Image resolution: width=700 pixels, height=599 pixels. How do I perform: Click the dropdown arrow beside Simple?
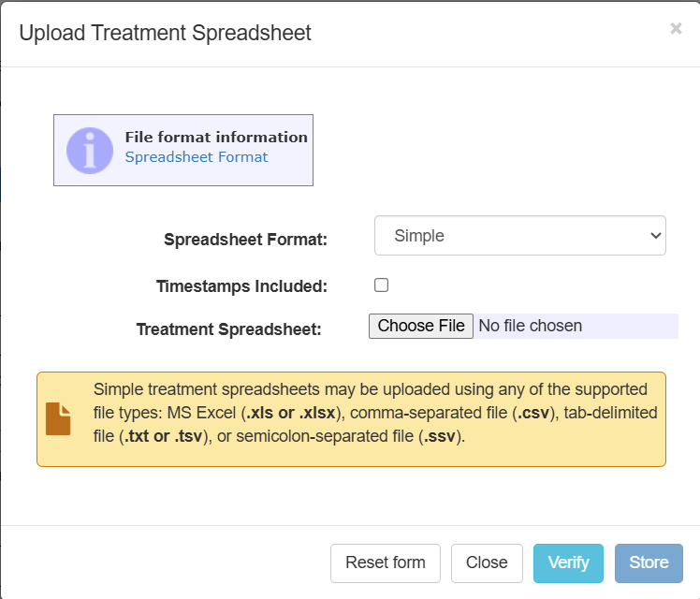point(654,236)
